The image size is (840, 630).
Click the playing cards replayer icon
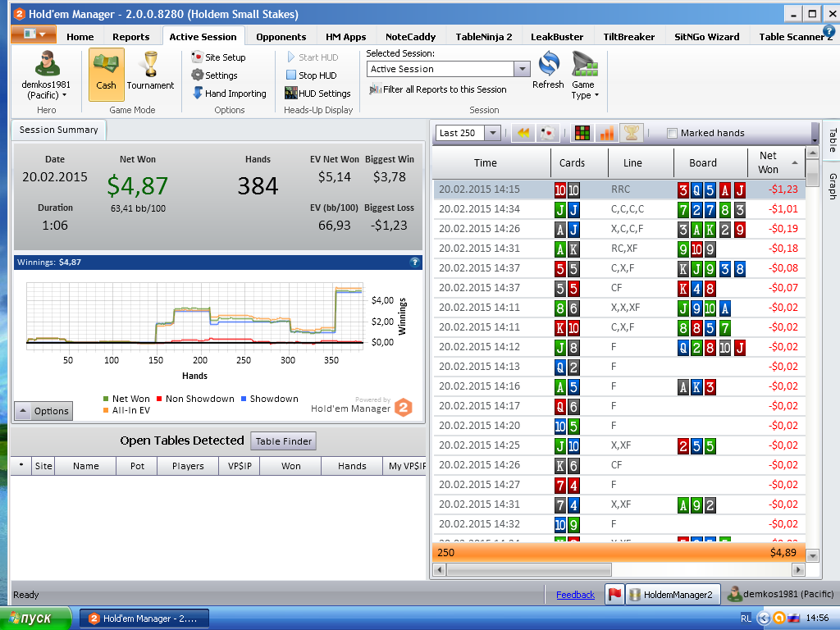547,133
